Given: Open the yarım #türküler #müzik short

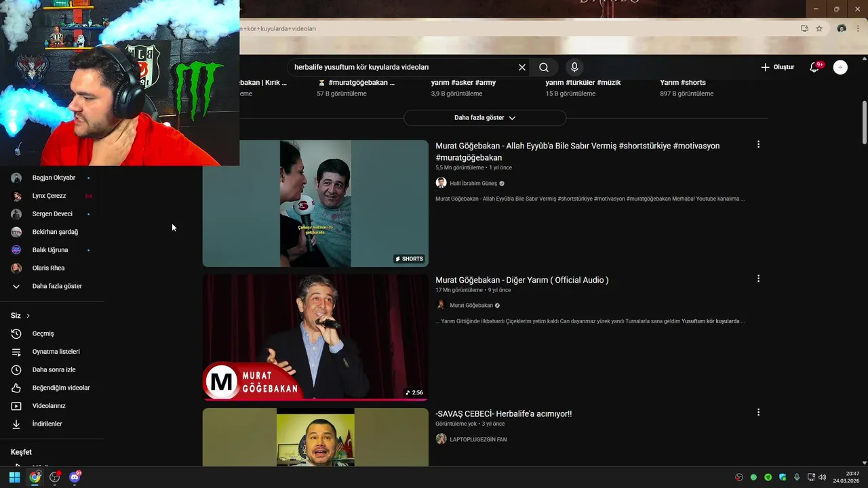Looking at the screenshot, I should (583, 83).
